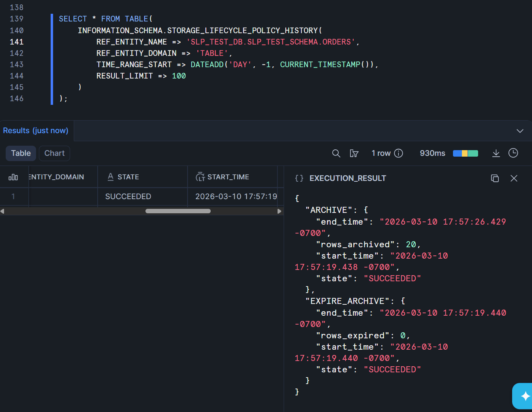
Task: Switch to the Chart view tab
Action: (x=54, y=153)
